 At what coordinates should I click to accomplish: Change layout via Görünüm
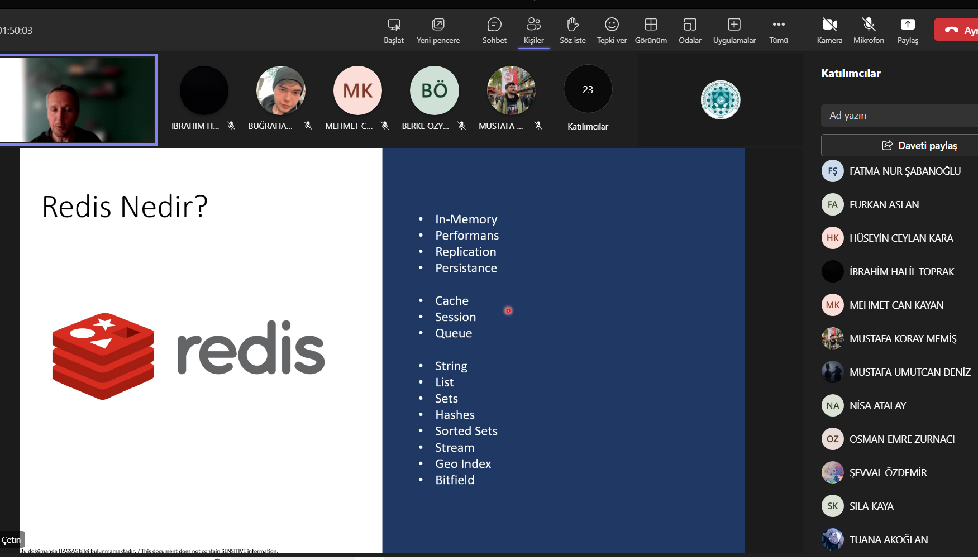(651, 31)
